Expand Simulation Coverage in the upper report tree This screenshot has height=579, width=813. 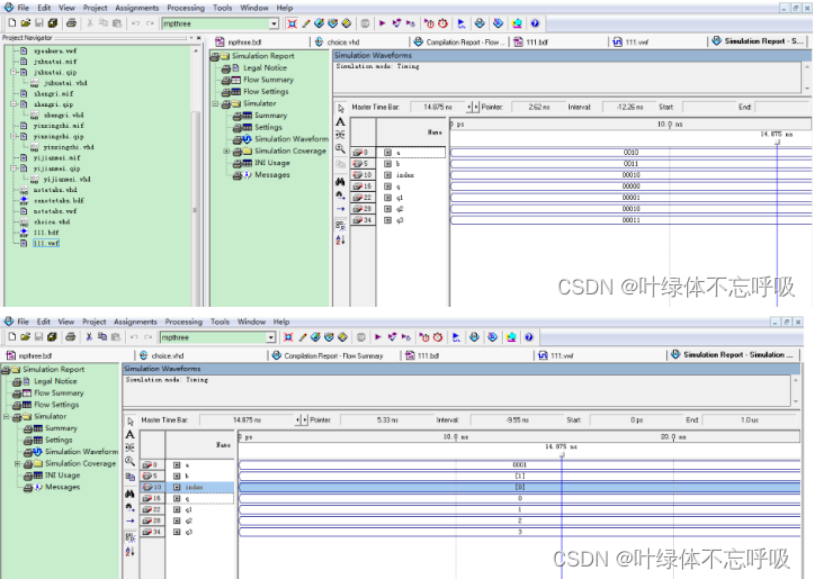227,151
